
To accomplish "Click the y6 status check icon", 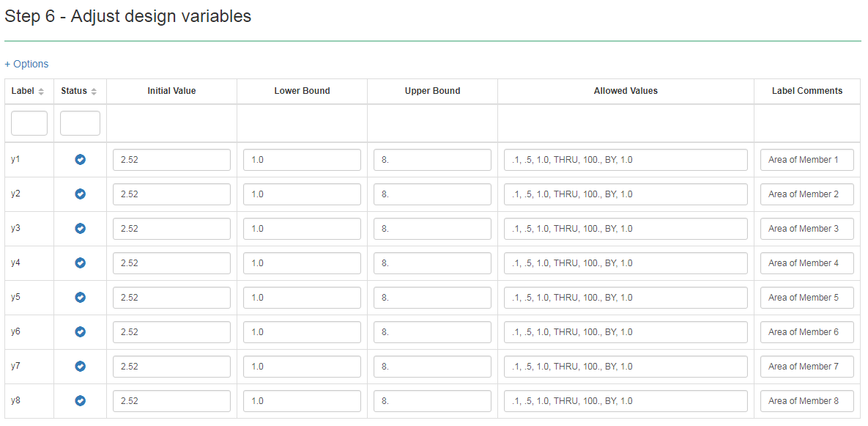I will pyautogui.click(x=81, y=332).
